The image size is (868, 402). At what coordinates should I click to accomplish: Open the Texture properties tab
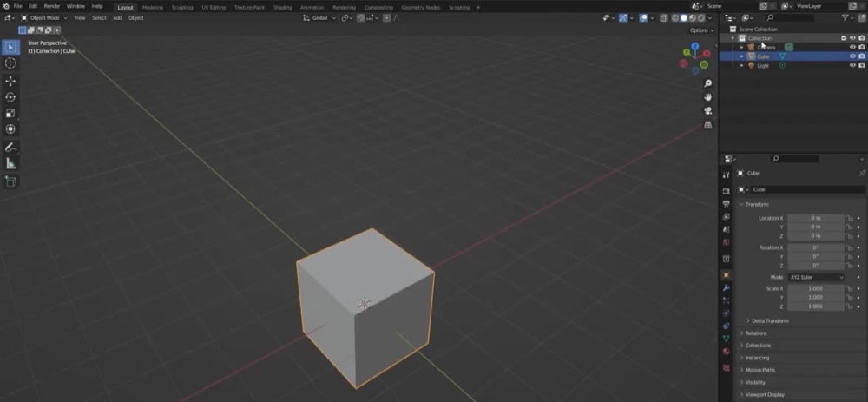(727, 367)
